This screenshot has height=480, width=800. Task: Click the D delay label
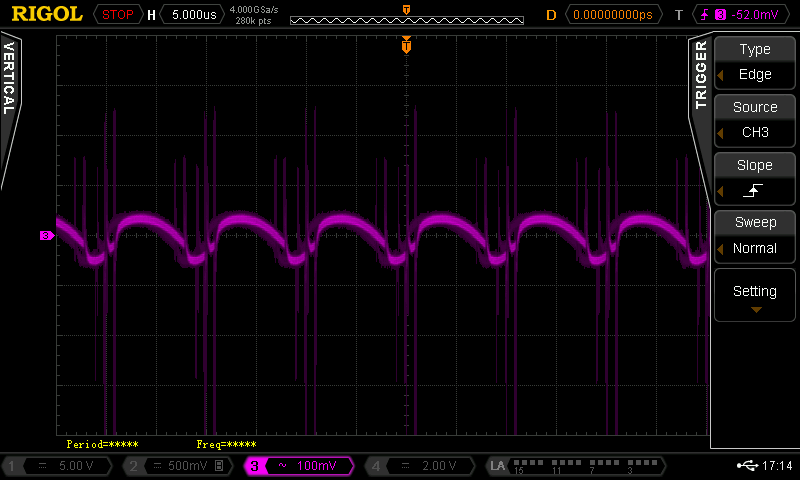pos(551,15)
